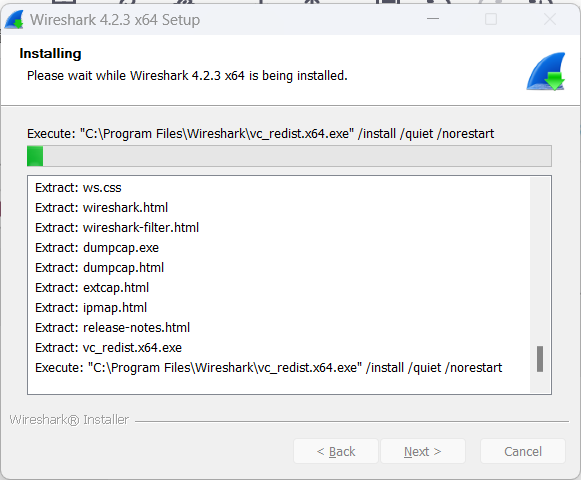
Task: Click the Next > button
Action: point(423,451)
